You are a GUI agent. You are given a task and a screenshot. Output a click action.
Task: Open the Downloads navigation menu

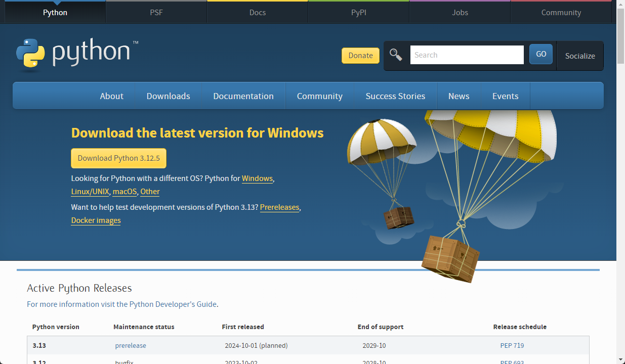pos(168,96)
